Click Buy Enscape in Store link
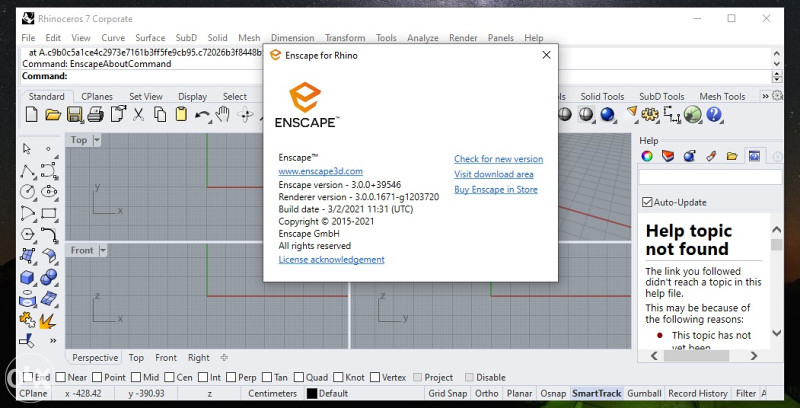Image resolution: width=800 pixels, height=408 pixels. click(x=496, y=190)
